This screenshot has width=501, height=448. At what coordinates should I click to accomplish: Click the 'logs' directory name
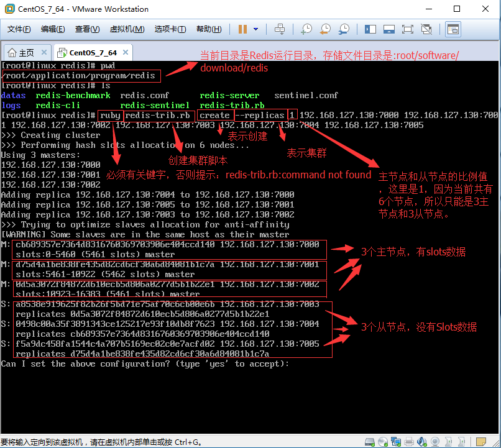point(11,106)
